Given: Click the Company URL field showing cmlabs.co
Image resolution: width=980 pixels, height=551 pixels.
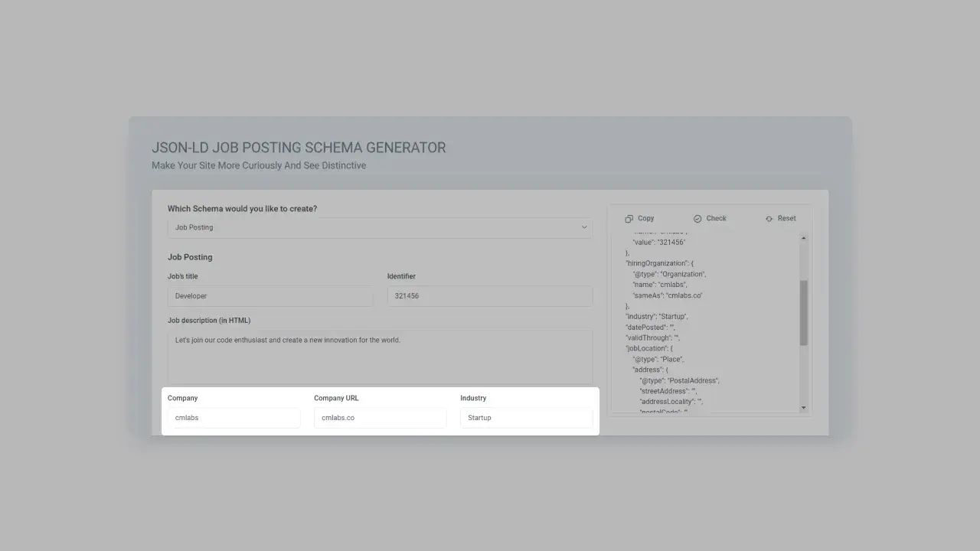Looking at the screenshot, I should coord(380,417).
